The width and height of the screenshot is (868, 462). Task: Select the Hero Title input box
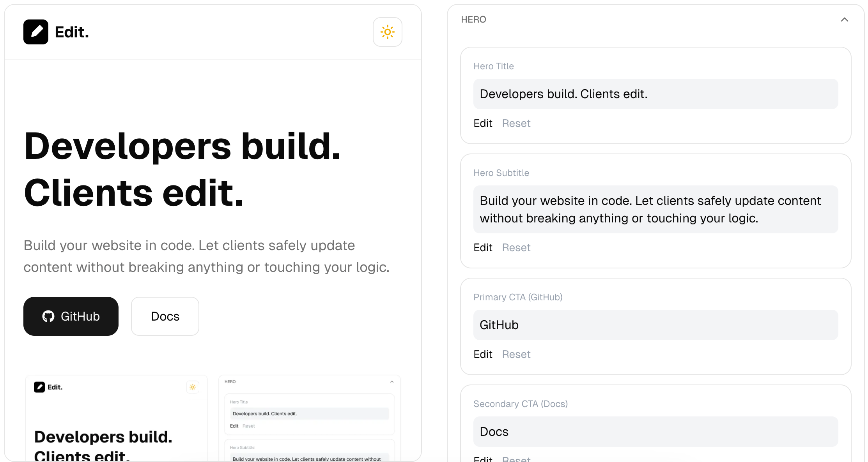(x=655, y=94)
